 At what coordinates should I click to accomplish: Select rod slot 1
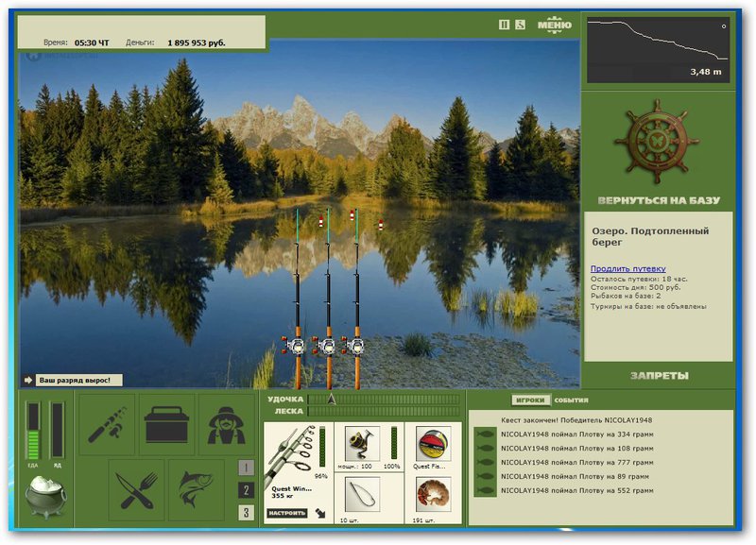[246, 468]
